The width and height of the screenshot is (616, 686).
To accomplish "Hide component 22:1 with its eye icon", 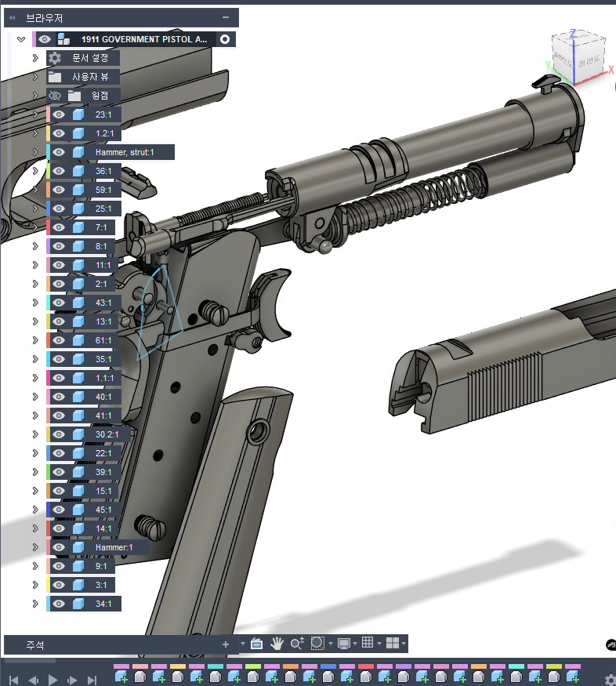I will pos(59,453).
